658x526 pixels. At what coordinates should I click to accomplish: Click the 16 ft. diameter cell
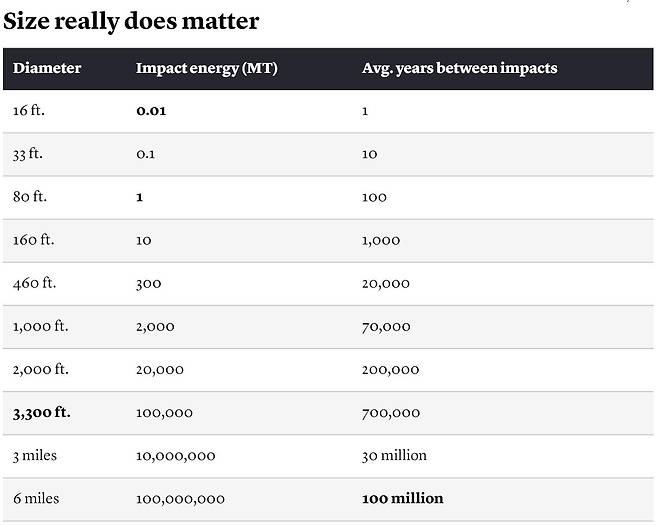(x=29, y=111)
